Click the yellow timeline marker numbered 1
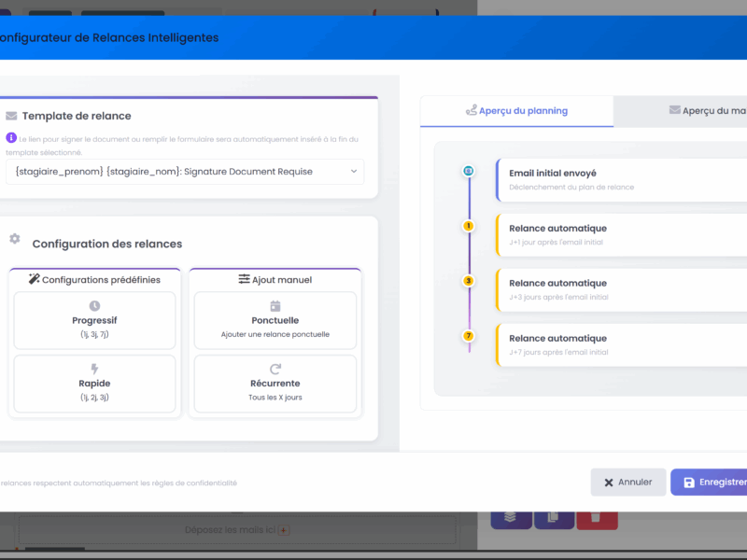This screenshot has height=560, width=747. point(469,226)
